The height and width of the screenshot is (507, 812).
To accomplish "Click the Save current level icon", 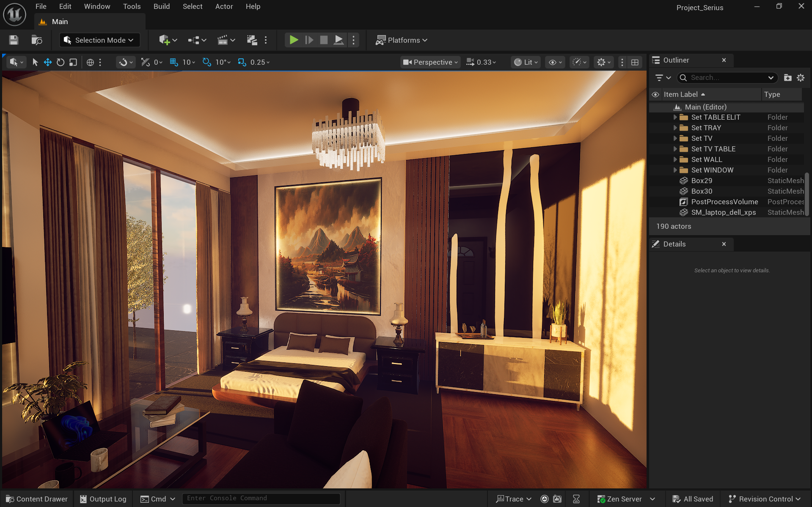I will click(x=14, y=40).
